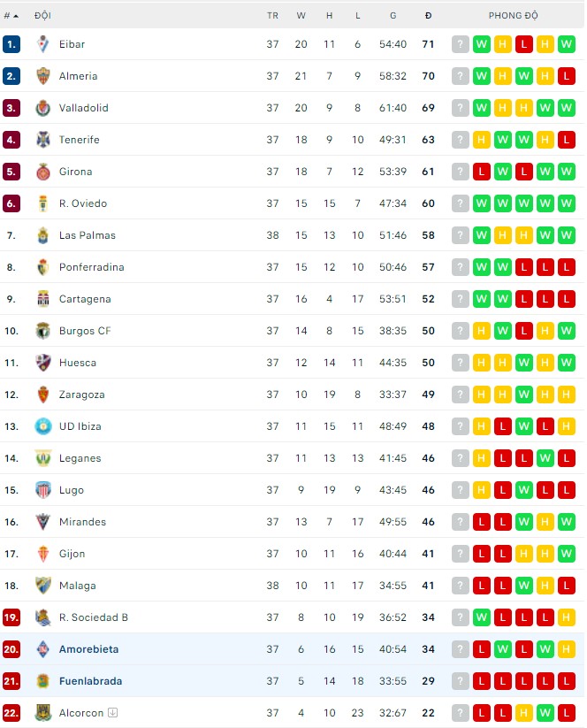Sort standings by the Đ points header

(x=428, y=16)
